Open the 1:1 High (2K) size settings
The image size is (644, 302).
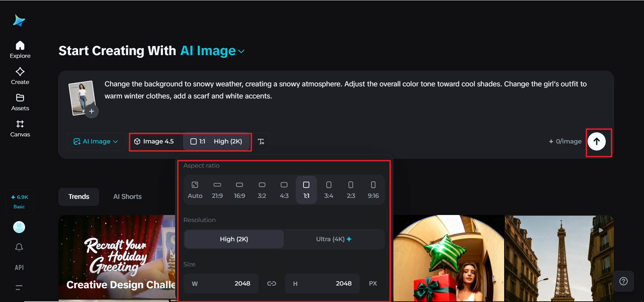tap(216, 141)
